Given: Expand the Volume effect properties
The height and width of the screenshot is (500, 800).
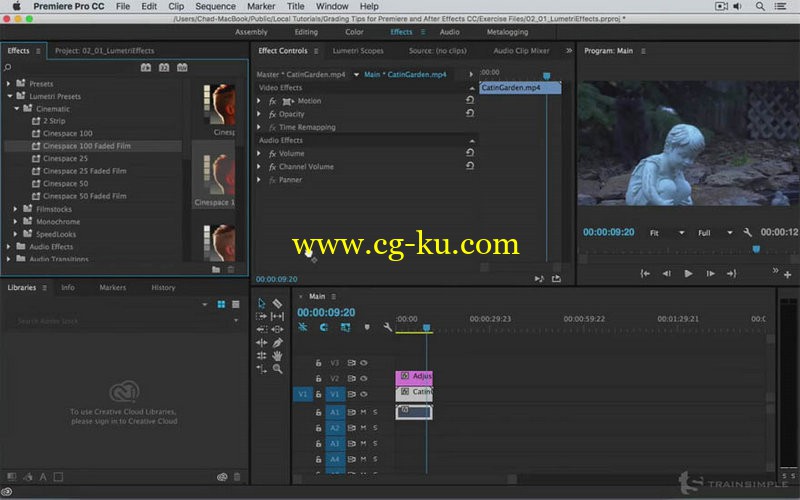Looking at the screenshot, I should (x=259, y=153).
